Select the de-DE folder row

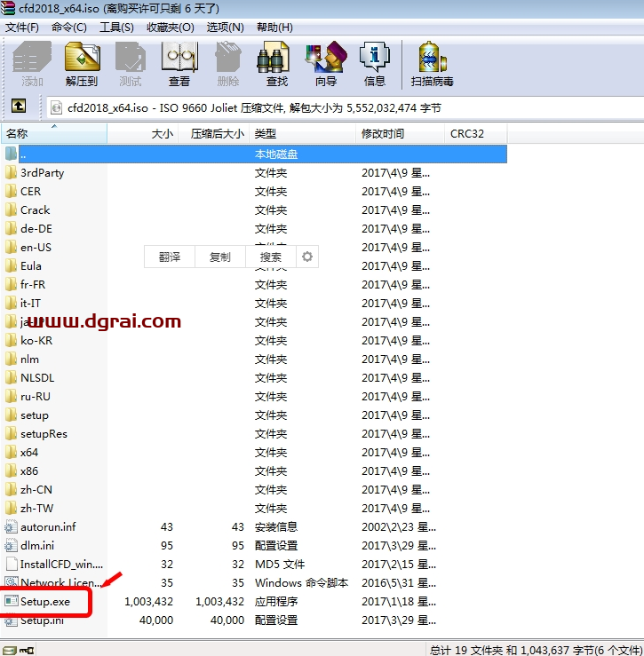254,228
